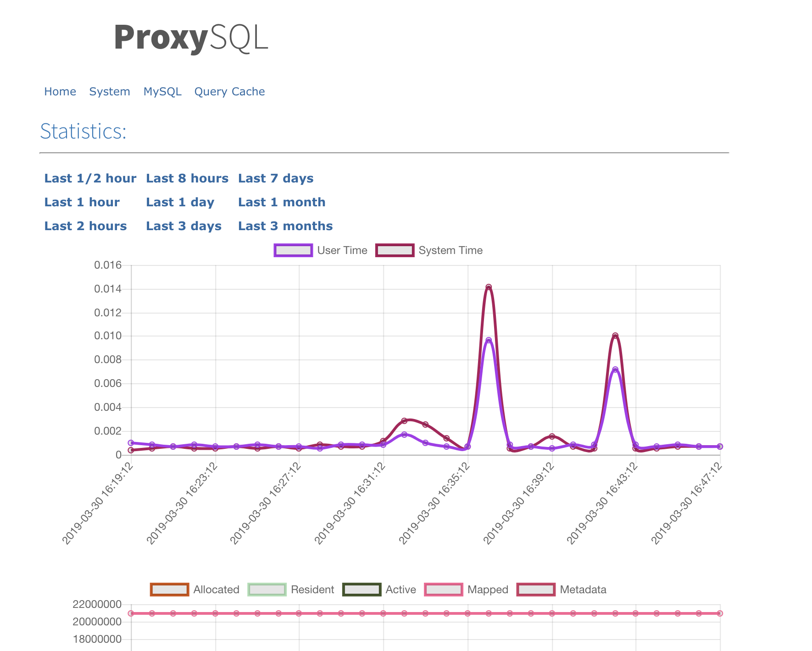812x651 pixels.
Task: Click the System Time peak data point
Action: click(x=488, y=286)
